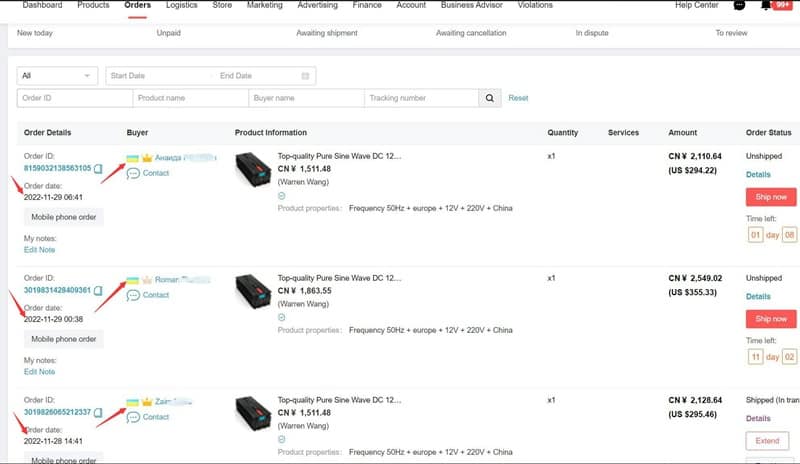This screenshot has width=800, height=464.
Task: Click Edit Note under first order
Action: point(39,250)
